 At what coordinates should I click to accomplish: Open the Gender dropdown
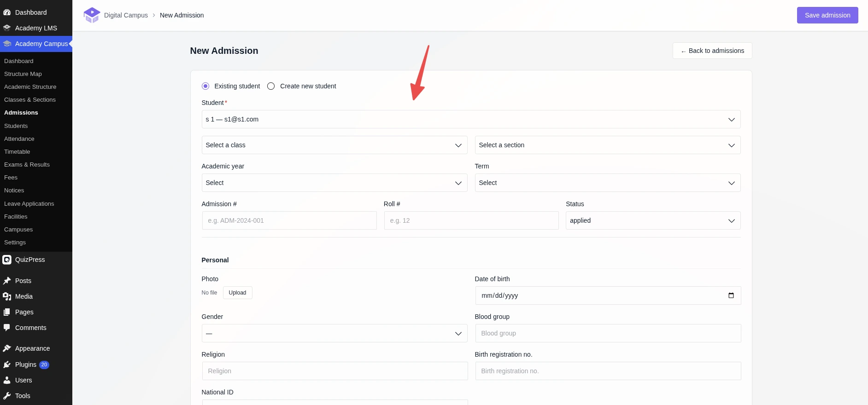coord(334,333)
